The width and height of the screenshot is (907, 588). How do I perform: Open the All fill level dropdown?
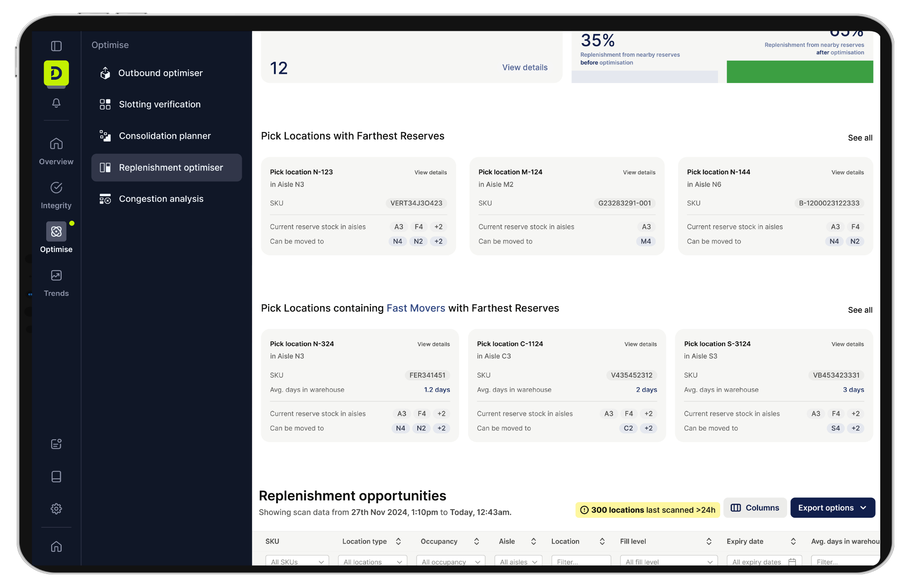(x=668, y=562)
